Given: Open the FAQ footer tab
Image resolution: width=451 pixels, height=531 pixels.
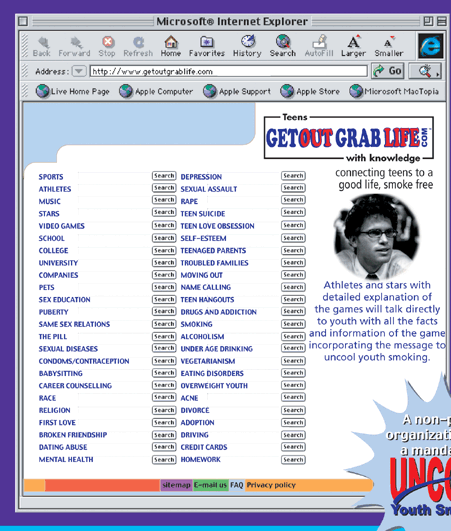Looking at the screenshot, I should pos(237,485).
